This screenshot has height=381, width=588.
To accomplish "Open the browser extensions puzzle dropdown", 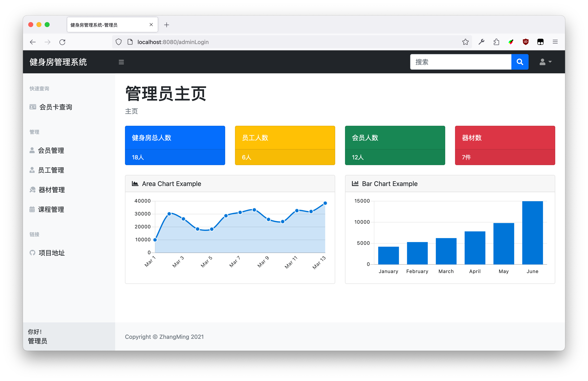I will point(496,42).
